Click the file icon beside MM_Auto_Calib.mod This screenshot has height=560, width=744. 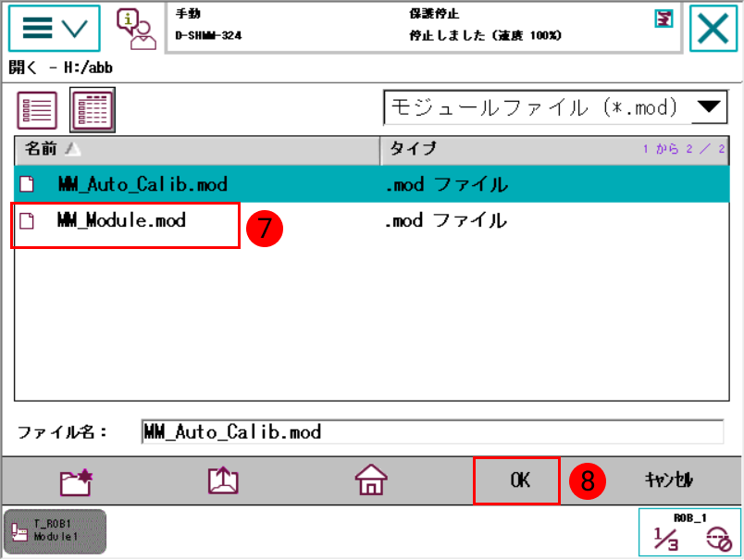27,183
